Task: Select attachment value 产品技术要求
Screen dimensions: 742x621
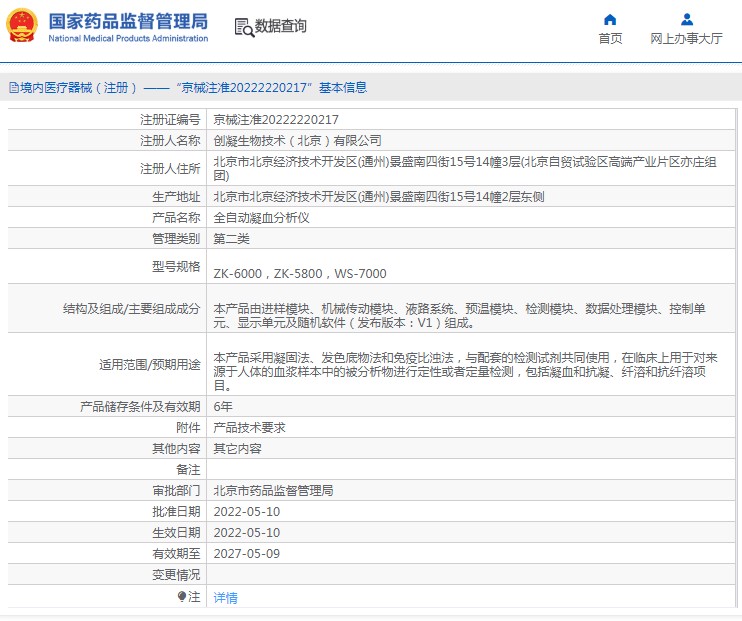Action: [x=249, y=428]
